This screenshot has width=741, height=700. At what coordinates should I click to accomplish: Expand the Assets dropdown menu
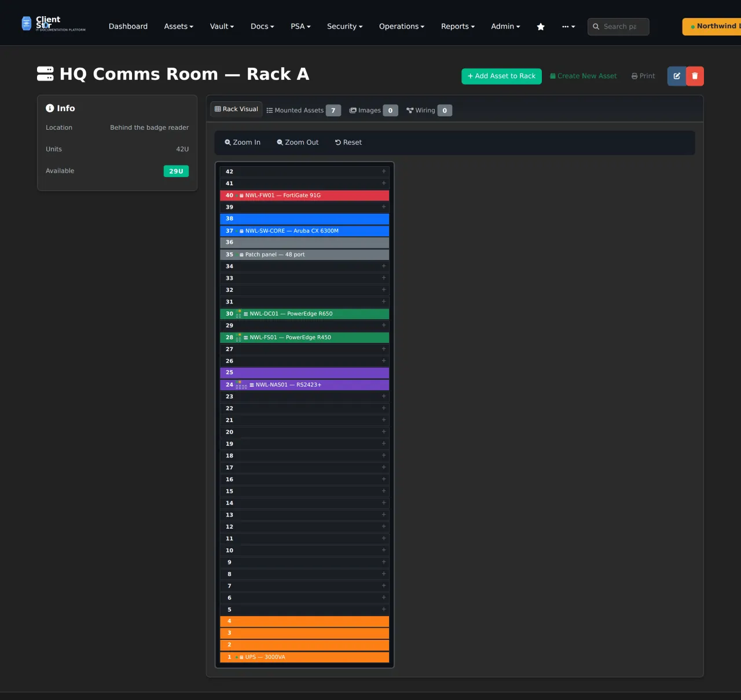(178, 27)
